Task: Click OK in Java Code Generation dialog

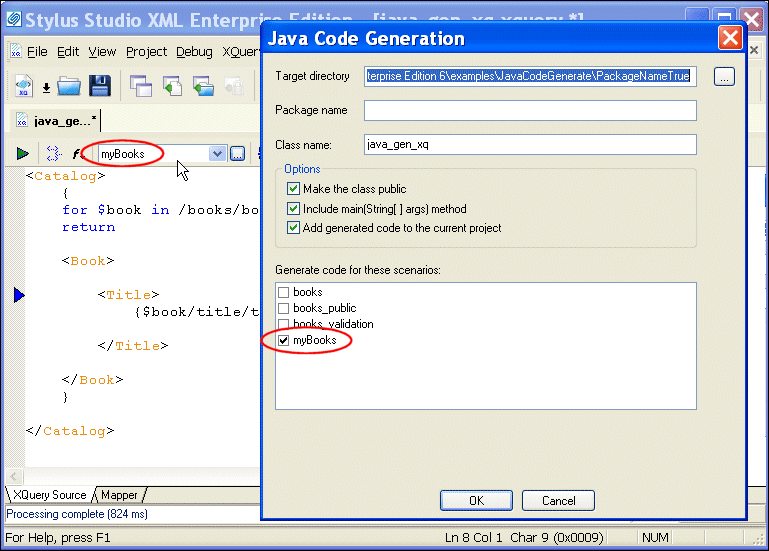Action: click(476, 500)
